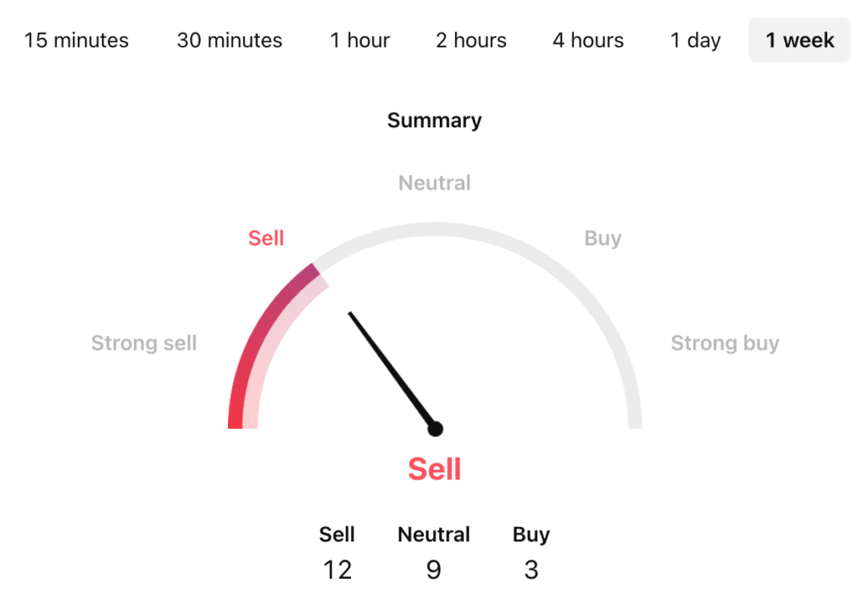Click the Buy count of 3
The width and height of the screenshot is (868, 610).
pyautogui.click(x=531, y=570)
